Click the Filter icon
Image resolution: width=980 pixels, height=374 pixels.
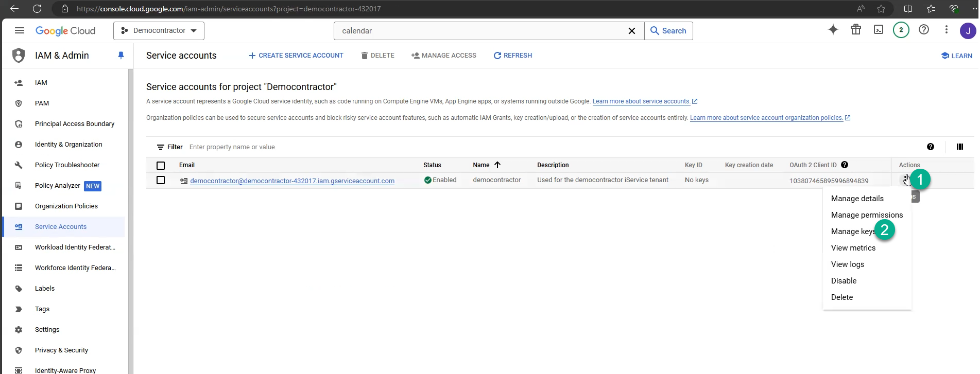161,147
